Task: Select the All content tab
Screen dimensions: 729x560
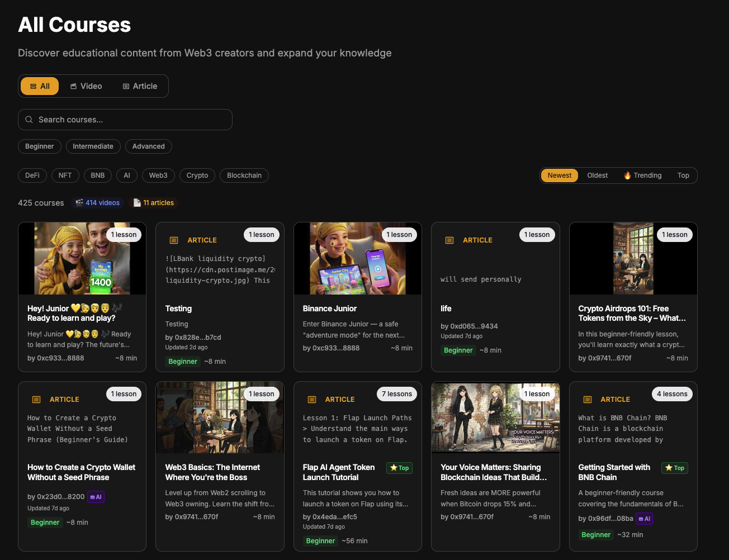Action: click(40, 86)
